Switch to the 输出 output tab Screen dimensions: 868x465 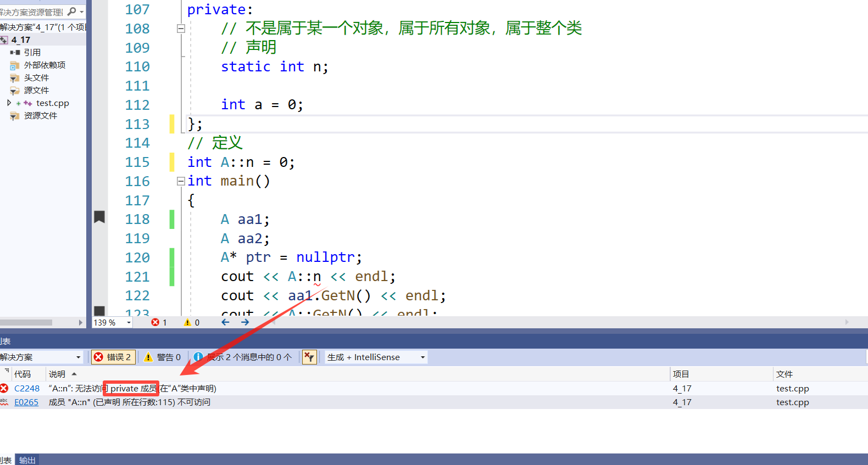[x=27, y=460]
